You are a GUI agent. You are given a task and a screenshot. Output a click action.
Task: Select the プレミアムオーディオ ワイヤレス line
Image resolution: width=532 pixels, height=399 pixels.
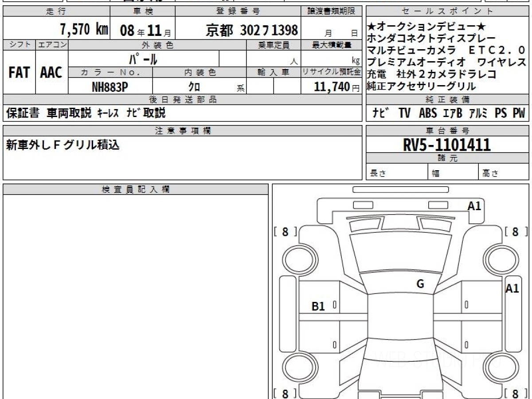(446, 63)
